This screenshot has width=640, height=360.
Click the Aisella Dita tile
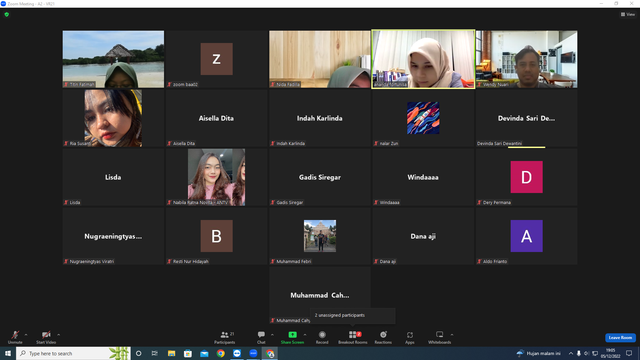(216, 118)
